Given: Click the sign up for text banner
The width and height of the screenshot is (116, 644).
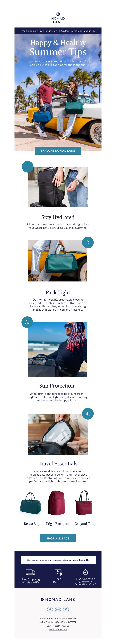Looking at the screenshot, I should pyautogui.click(x=58, y=560).
